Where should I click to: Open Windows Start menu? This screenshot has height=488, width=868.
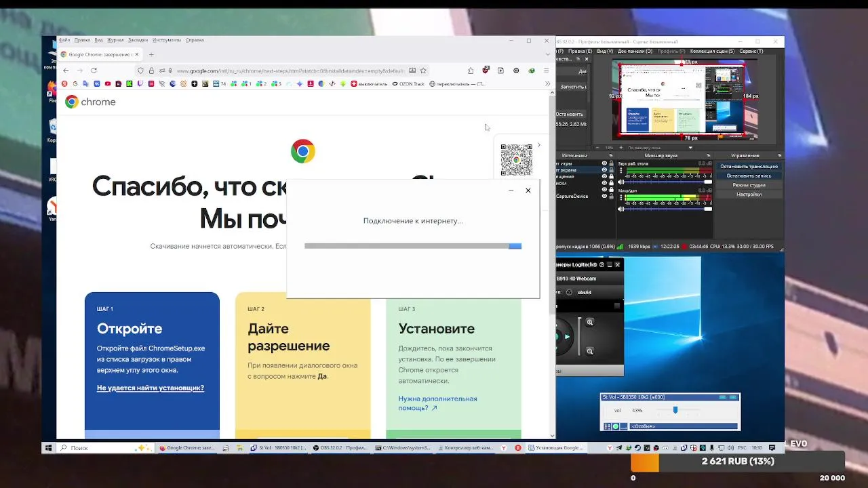[48, 448]
